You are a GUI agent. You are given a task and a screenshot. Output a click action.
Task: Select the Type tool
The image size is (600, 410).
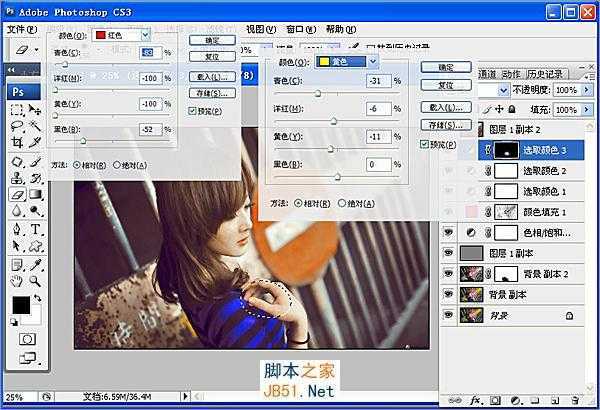[x=35, y=229]
